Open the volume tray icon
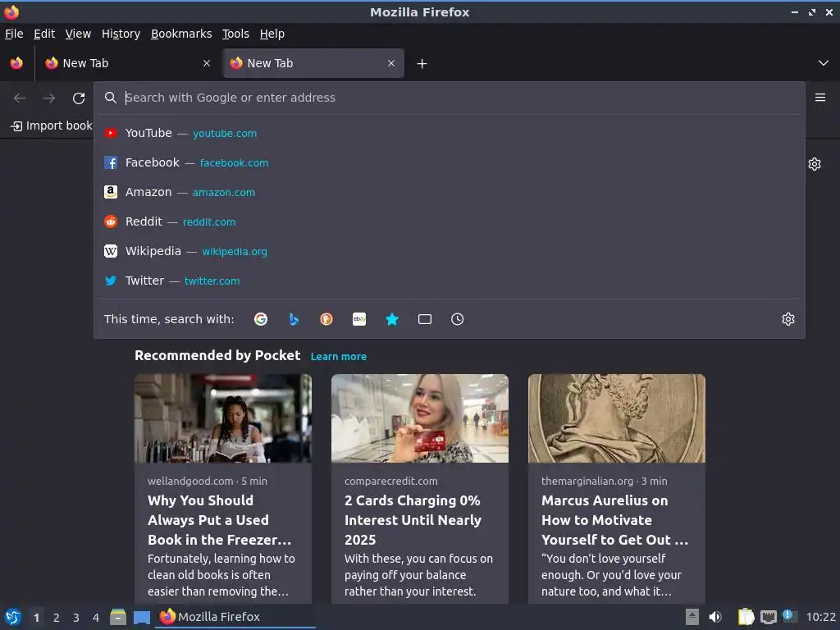This screenshot has width=840, height=630. point(715,617)
